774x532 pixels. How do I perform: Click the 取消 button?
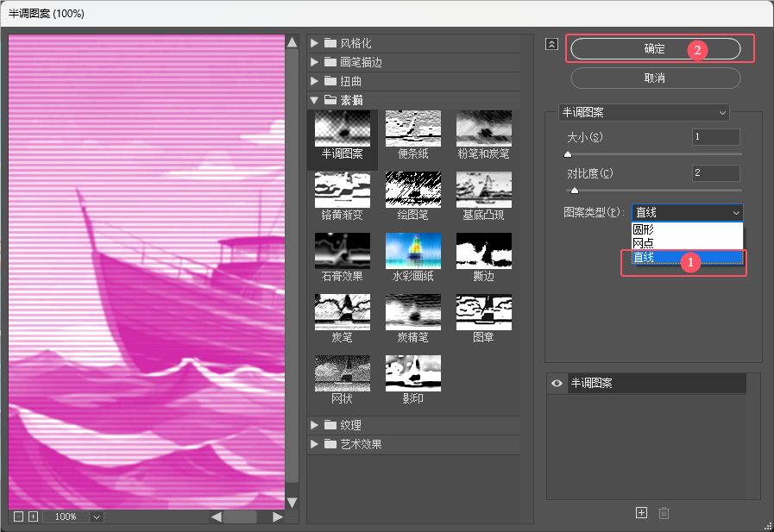[656, 78]
